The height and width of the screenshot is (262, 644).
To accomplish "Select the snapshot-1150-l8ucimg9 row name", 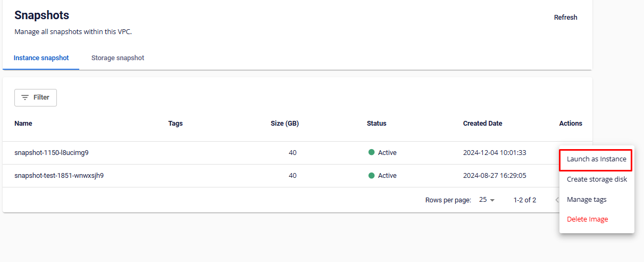I will (x=52, y=153).
